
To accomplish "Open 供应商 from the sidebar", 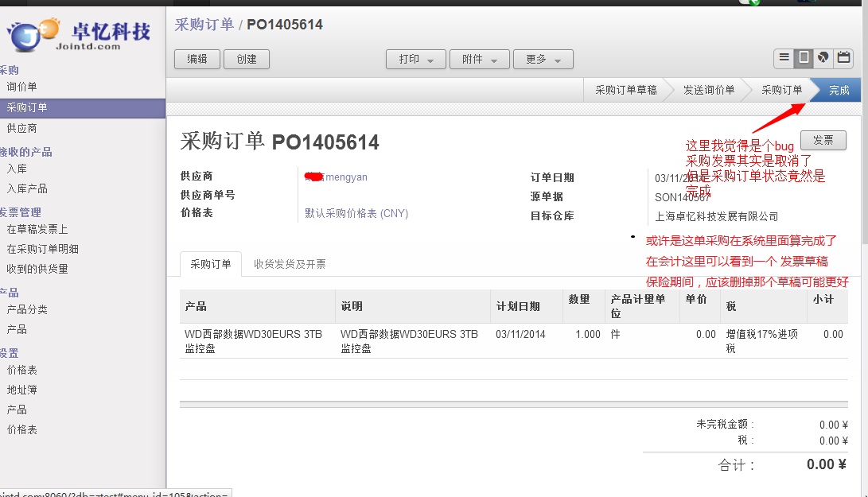I will coord(22,128).
